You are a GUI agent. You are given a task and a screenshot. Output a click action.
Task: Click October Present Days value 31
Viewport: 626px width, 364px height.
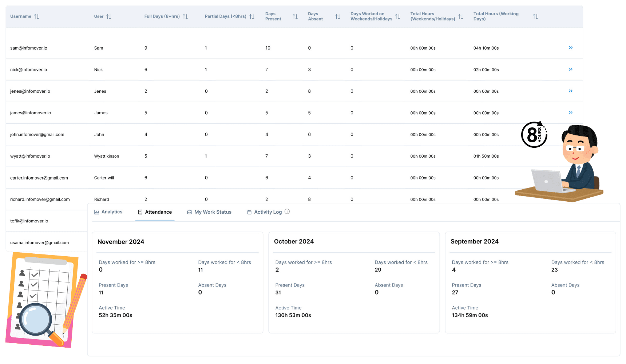coord(278,293)
